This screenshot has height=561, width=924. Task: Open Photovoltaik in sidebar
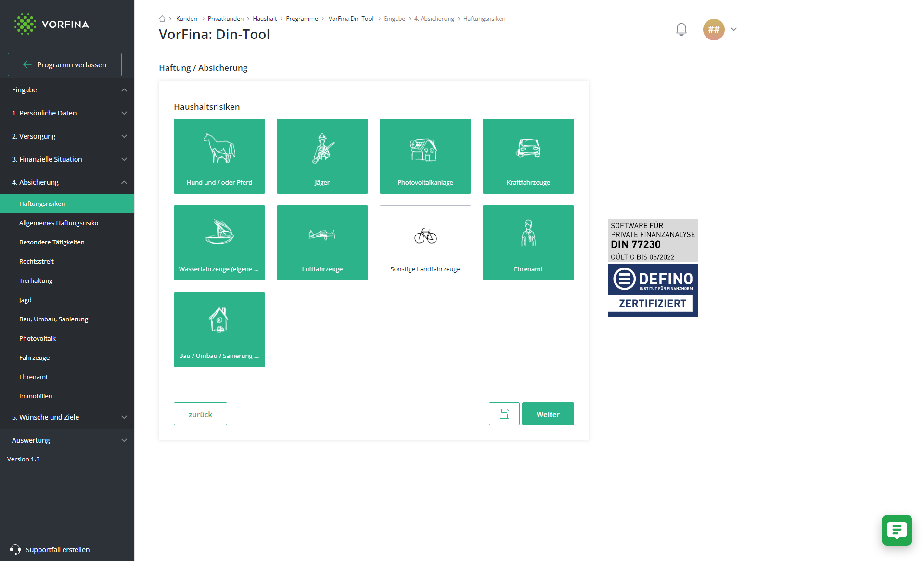coord(67,338)
